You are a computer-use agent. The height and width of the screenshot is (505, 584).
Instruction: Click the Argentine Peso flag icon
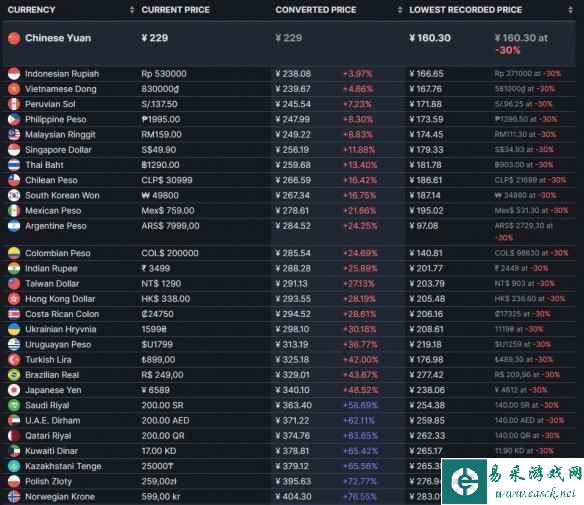tap(14, 226)
